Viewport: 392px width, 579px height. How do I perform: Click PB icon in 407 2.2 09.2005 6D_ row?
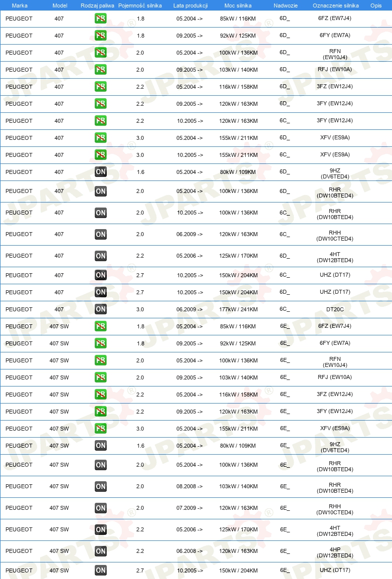tap(100, 104)
